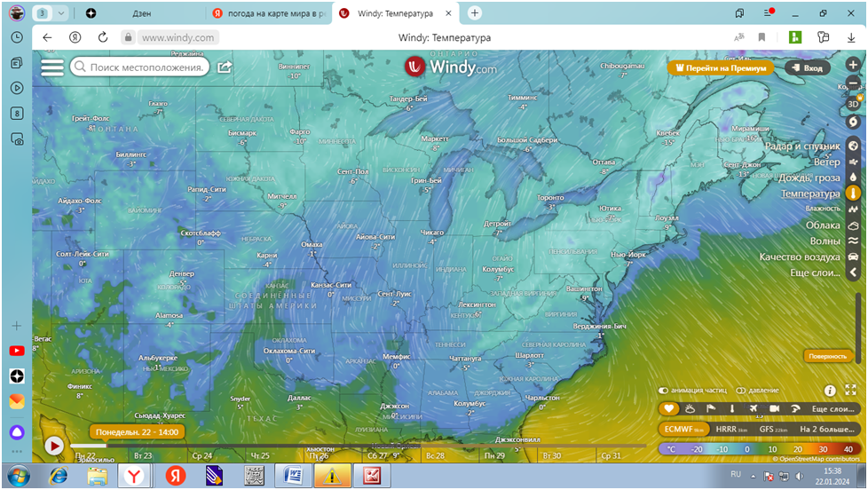Select the Waves layer icon

pos(853,241)
